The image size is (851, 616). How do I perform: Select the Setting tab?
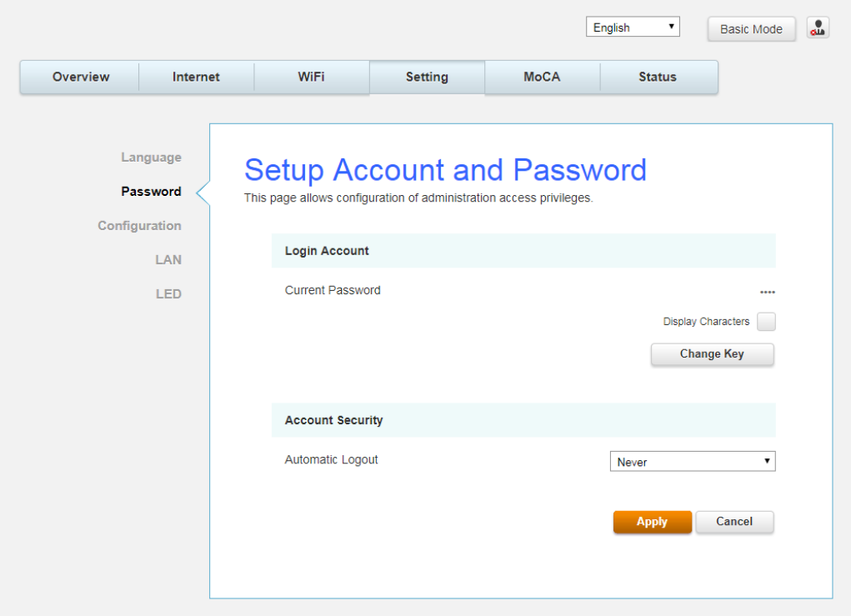(427, 77)
